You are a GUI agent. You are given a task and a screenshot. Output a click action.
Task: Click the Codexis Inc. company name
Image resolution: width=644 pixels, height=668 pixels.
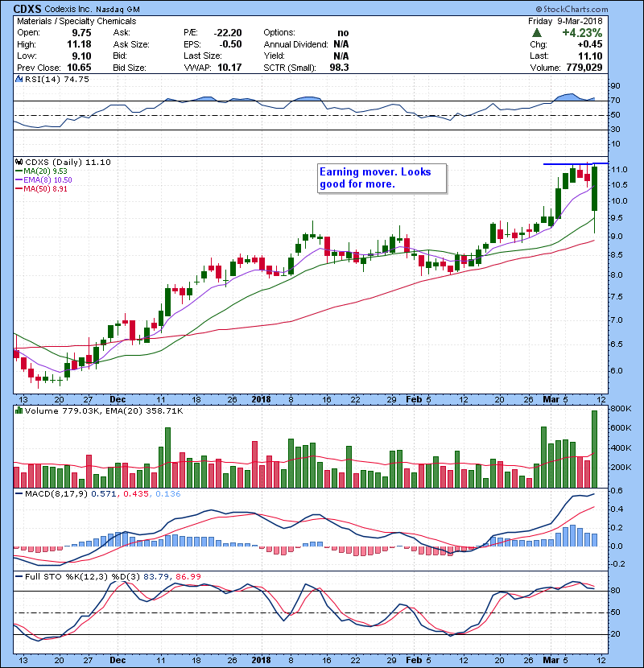point(68,10)
